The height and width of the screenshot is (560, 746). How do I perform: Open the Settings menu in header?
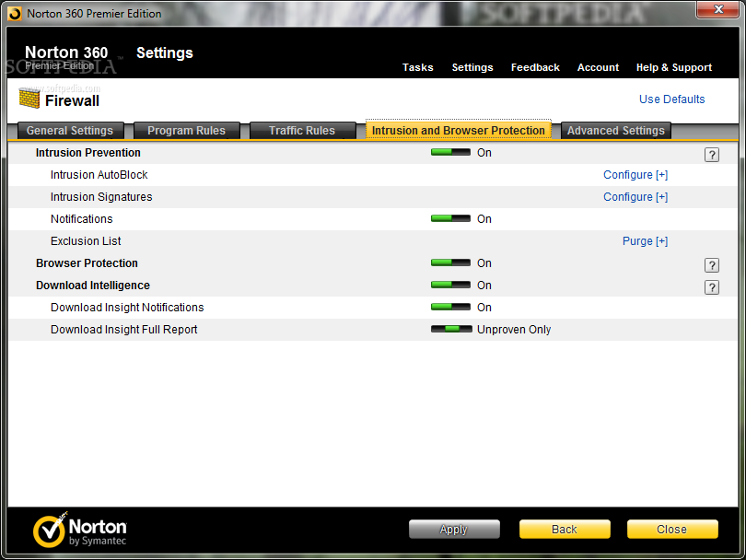click(472, 67)
